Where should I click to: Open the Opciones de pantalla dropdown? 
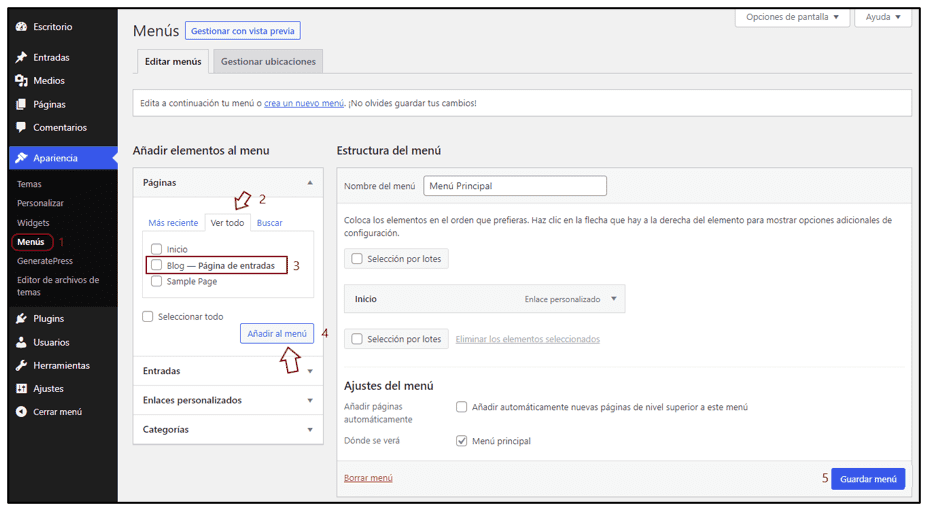tap(792, 17)
